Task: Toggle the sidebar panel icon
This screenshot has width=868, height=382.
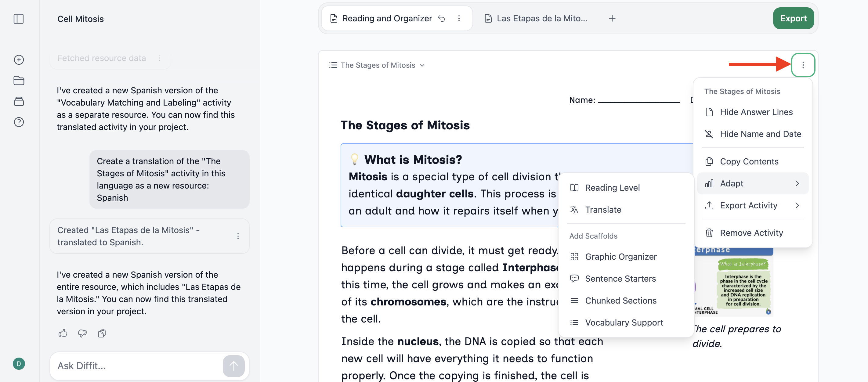Action: (x=19, y=19)
